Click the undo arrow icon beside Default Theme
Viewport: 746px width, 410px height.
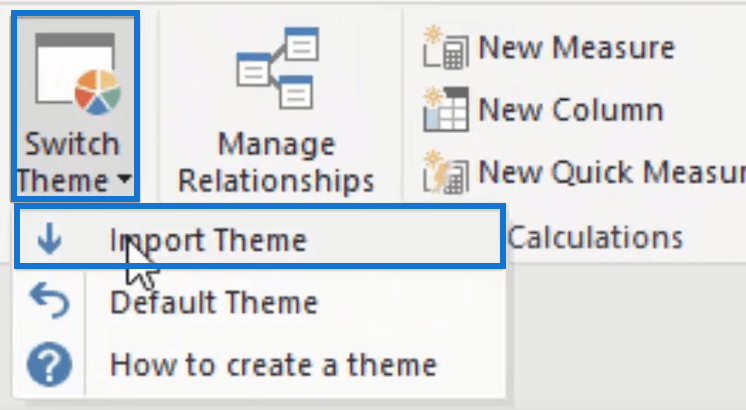(x=49, y=300)
